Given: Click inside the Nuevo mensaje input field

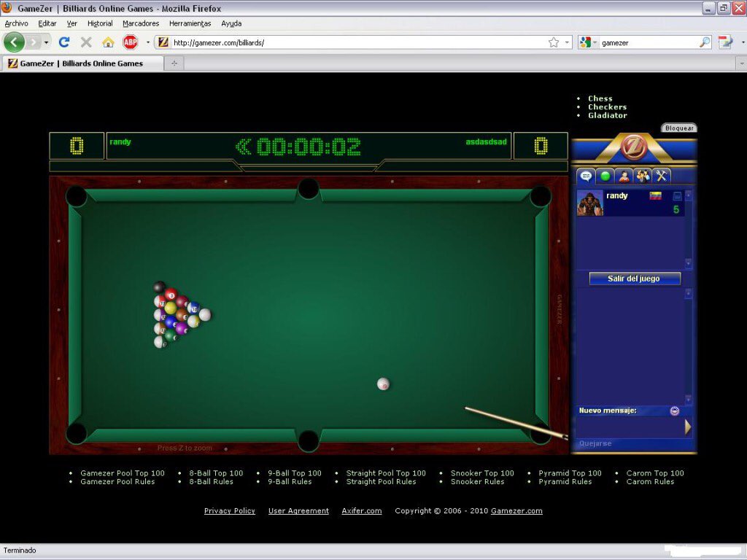Looking at the screenshot, I should pyautogui.click(x=627, y=427).
